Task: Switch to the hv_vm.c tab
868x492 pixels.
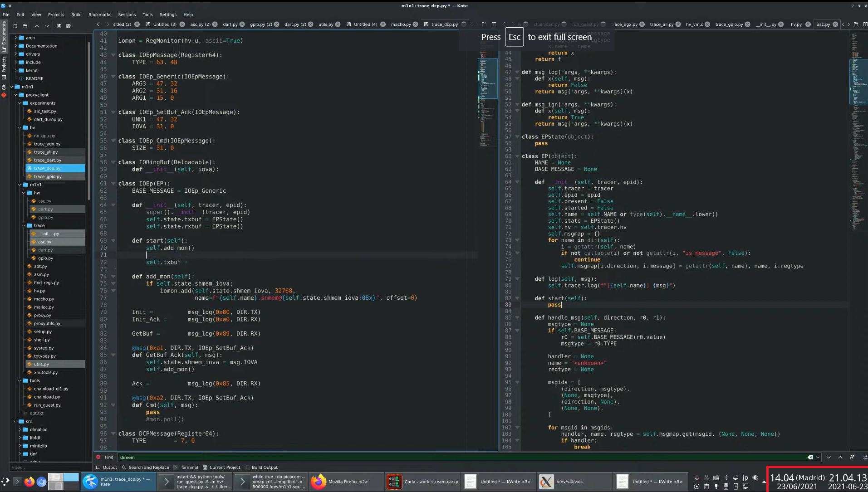Action: pyautogui.click(x=694, y=24)
